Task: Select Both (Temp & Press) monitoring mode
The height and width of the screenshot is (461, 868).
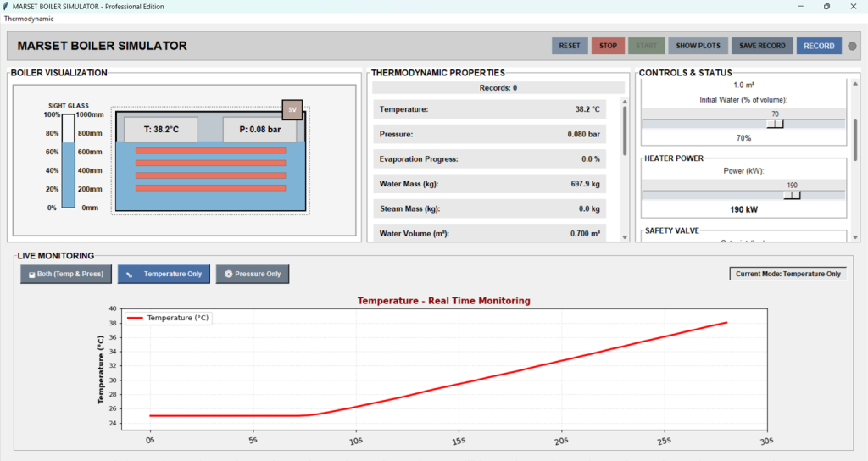Action: point(66,274)
